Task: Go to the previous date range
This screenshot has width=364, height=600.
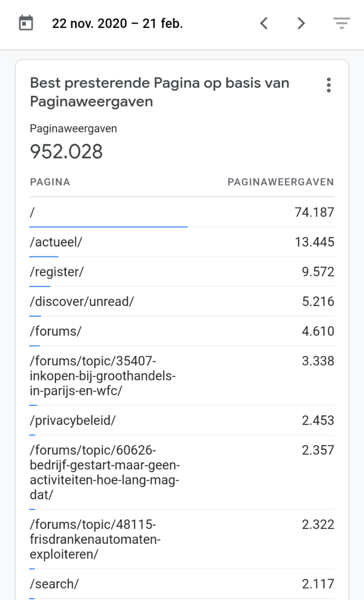Action: [264, 23]
